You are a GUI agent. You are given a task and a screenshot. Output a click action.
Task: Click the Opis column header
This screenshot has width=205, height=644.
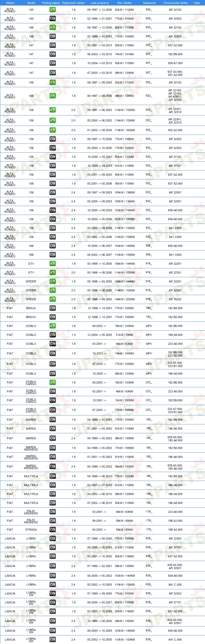click(x=197, y=3)
